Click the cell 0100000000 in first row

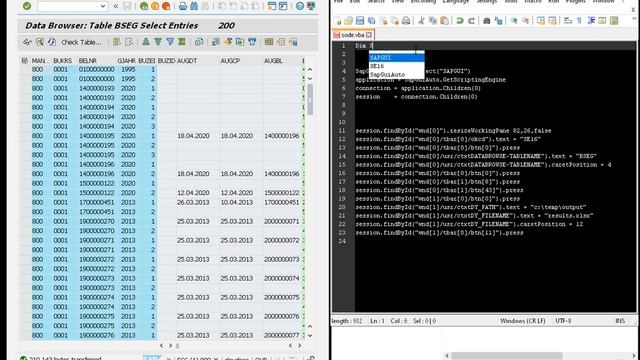tap(96, 69)
